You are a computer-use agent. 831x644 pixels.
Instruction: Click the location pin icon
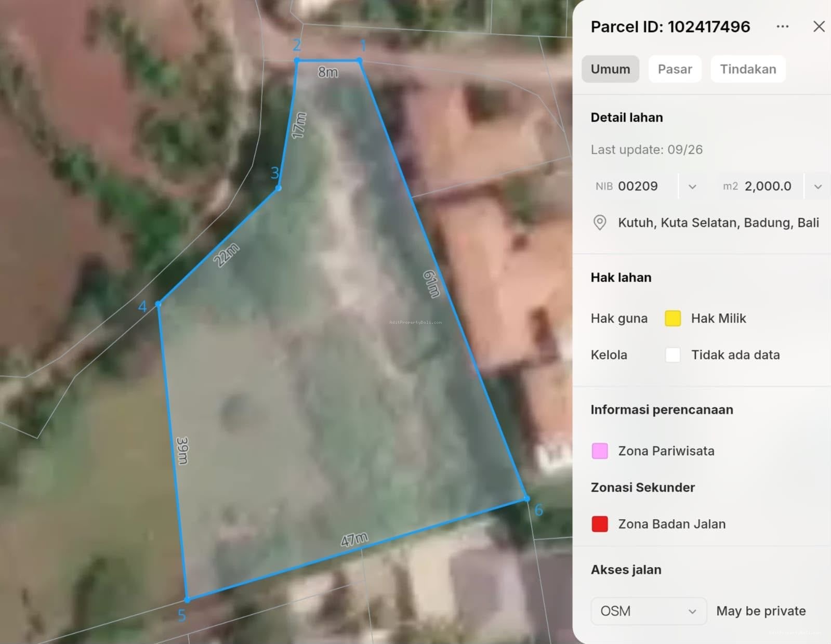(x=600, y=223)
